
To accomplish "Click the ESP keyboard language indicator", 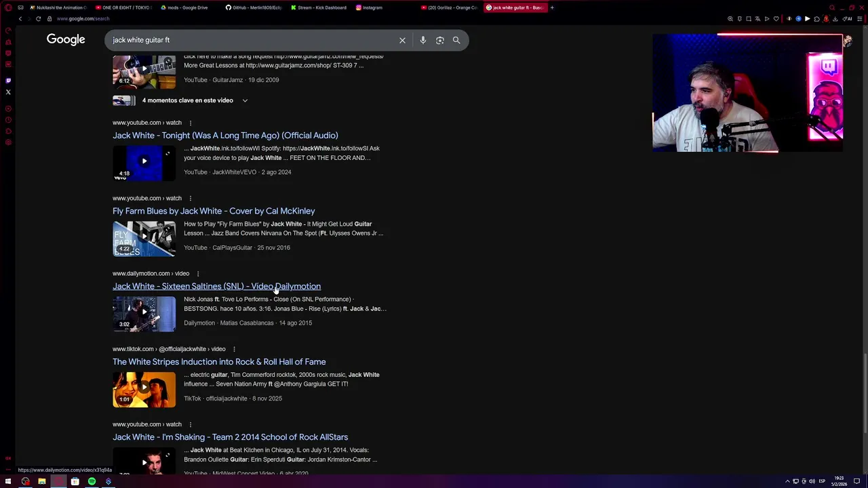I will coord(822,481).
